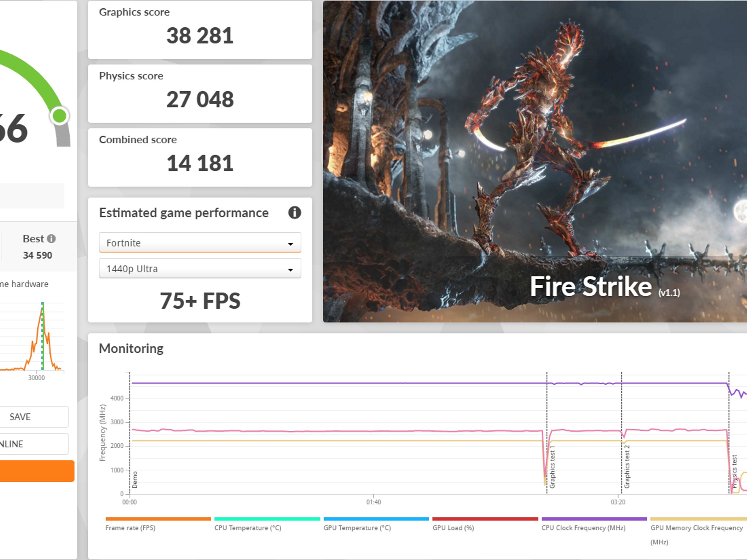The width and height of the screenshot is (747, 560).
Task: Click the Graphics test 1 timeline marker
Action: [552, 467]
